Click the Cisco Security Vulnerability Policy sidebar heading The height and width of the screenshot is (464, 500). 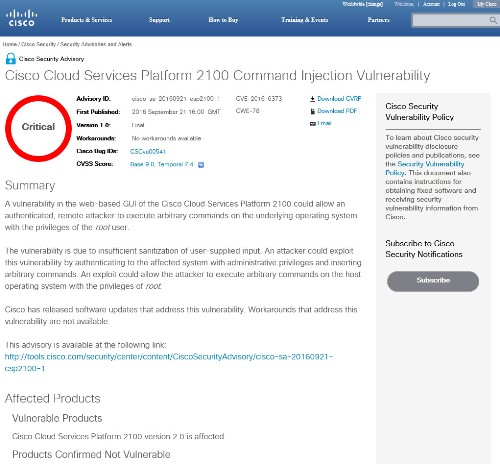pos(420,112)
